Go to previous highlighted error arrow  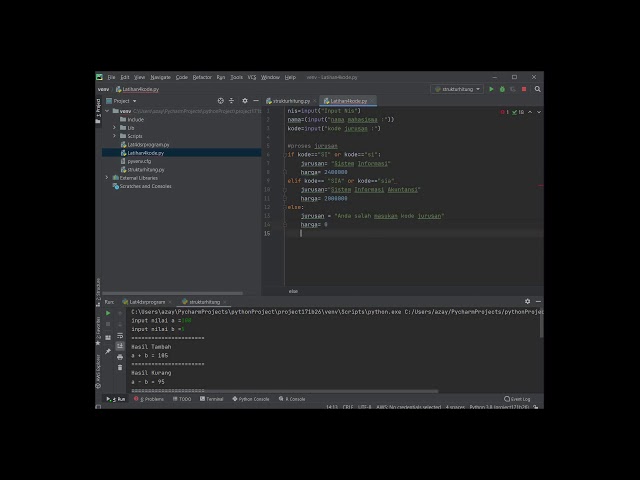click(530, 112)
